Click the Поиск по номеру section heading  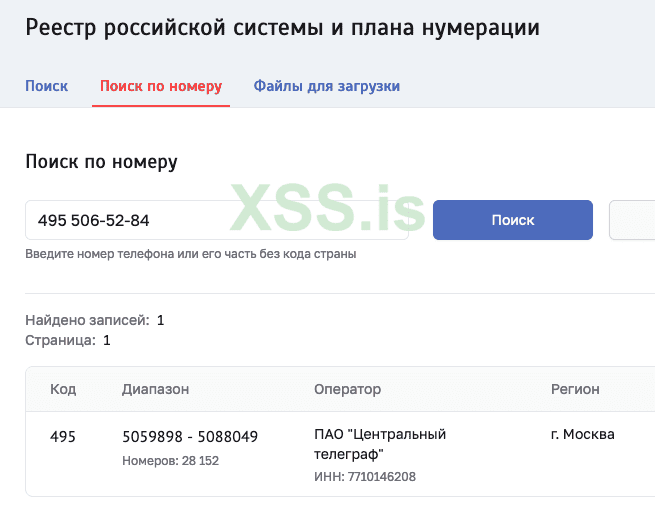tap(101, 162)
